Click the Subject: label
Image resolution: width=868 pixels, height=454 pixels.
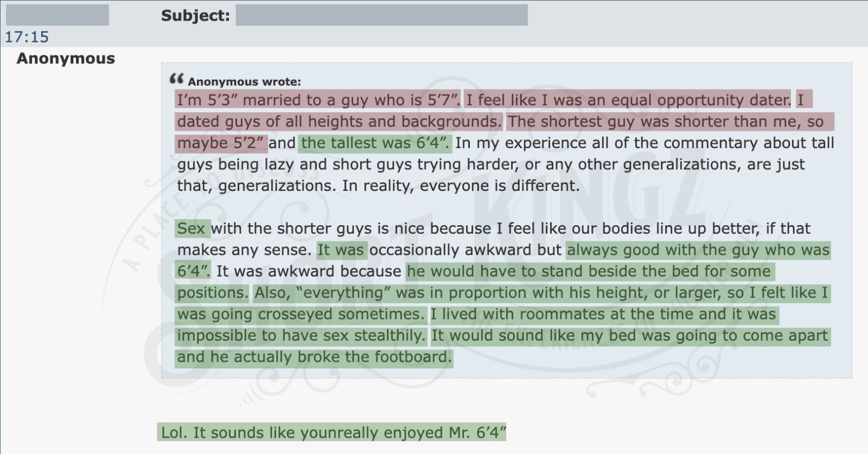point(195,16)
